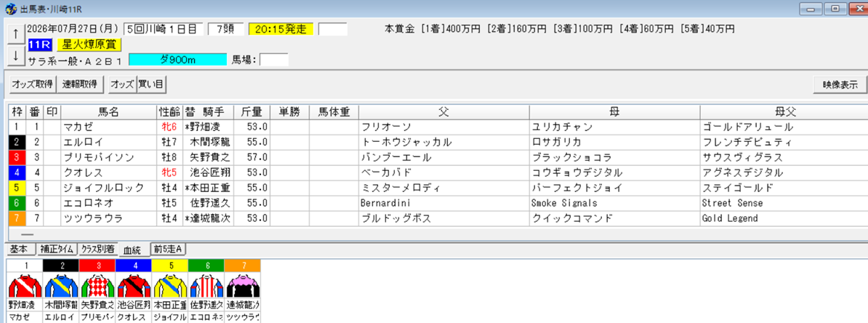The width and height of the screenshot is (868, 323).
Task: Click the 星火燎原賞 race name label
Action: click(x=89, y=45)
